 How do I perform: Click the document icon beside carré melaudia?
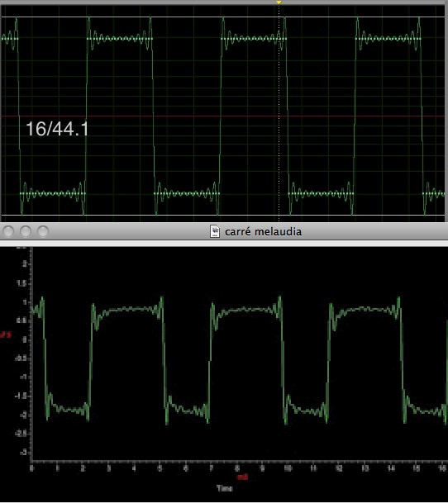click(x=215, y=231)
